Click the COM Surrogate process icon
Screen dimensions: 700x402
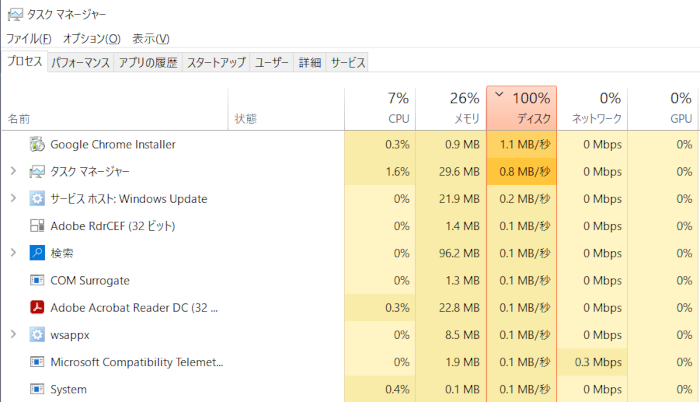click(37, 280)
